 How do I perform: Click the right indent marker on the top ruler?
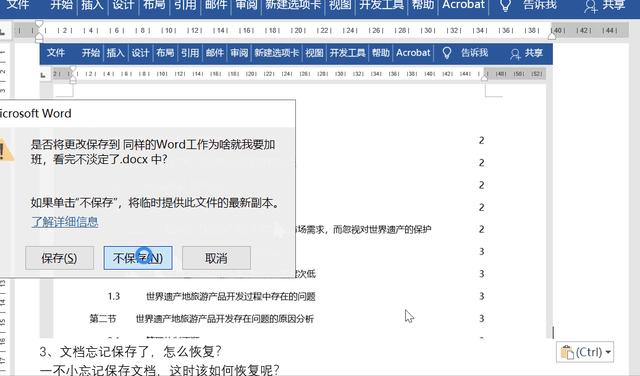coord(552,36)
